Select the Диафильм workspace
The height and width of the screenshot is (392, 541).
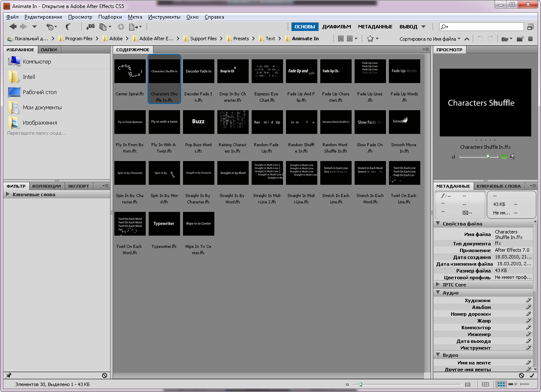(x=336, y=27)
